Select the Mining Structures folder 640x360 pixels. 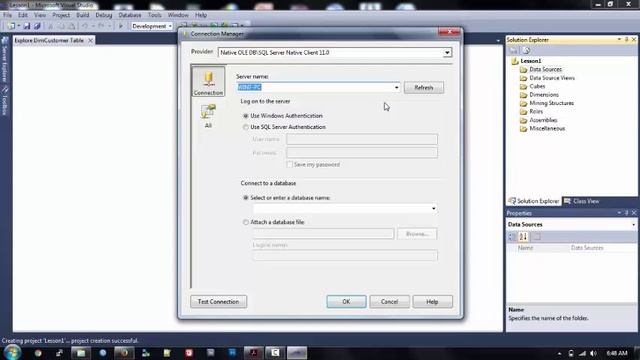point(551,103)
